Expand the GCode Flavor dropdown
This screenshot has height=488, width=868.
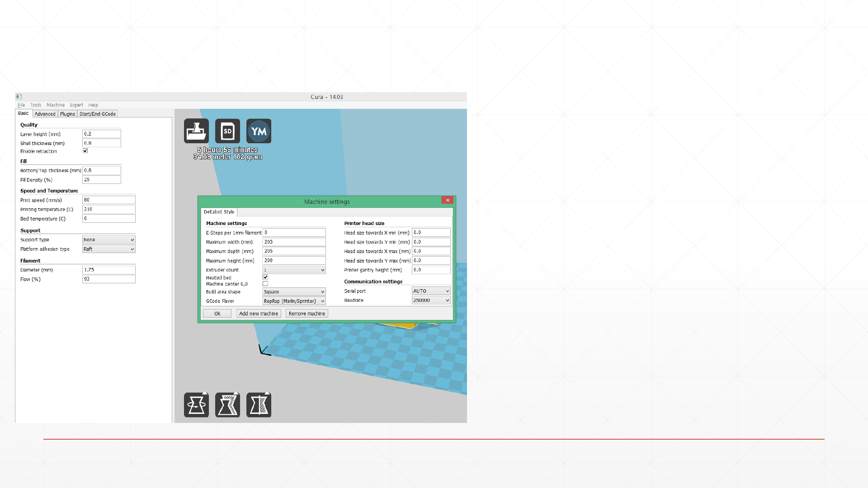point(294,301)
